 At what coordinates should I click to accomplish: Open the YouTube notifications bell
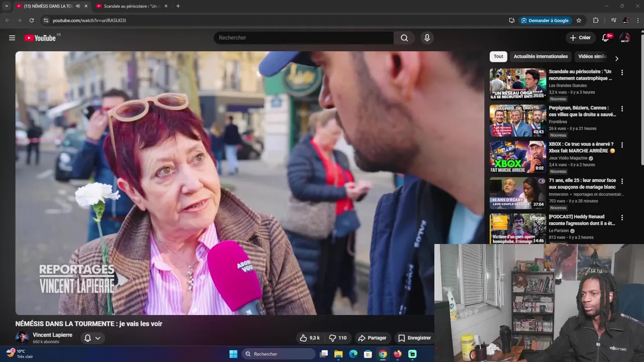(606, 38)
